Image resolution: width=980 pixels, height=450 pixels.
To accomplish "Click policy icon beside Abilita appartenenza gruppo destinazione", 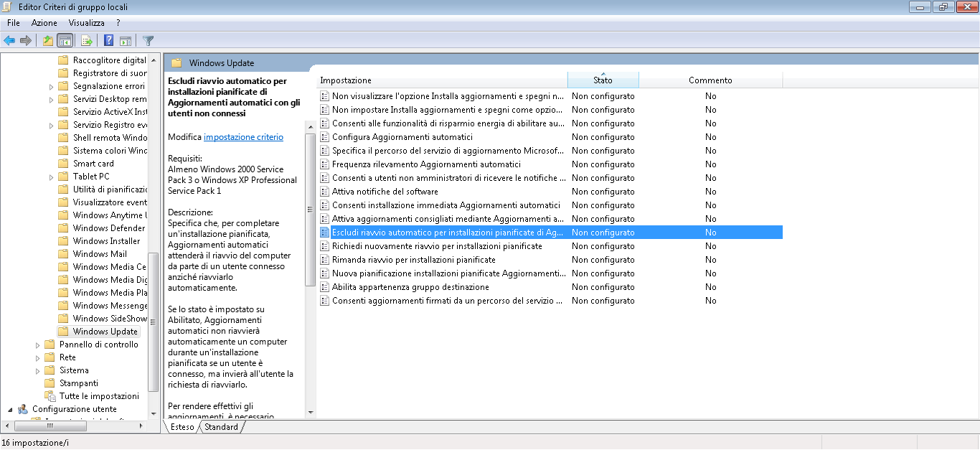I will tap(325, 287).
